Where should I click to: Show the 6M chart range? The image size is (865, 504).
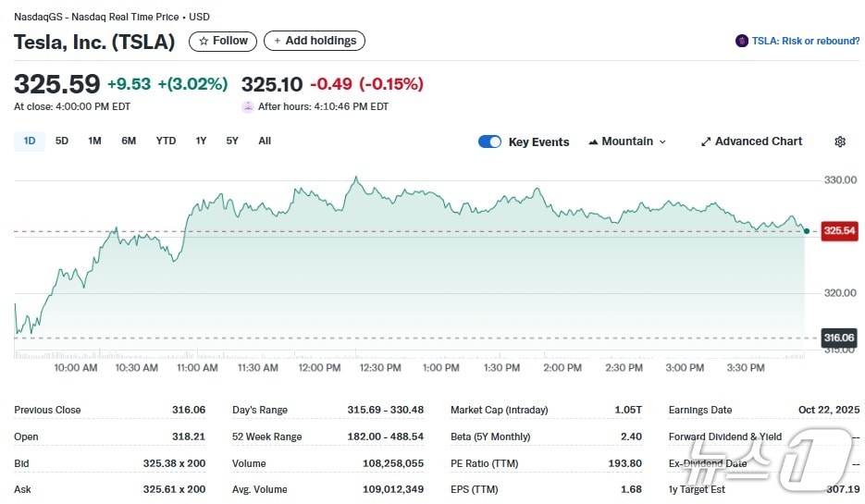tap(129, 141)
